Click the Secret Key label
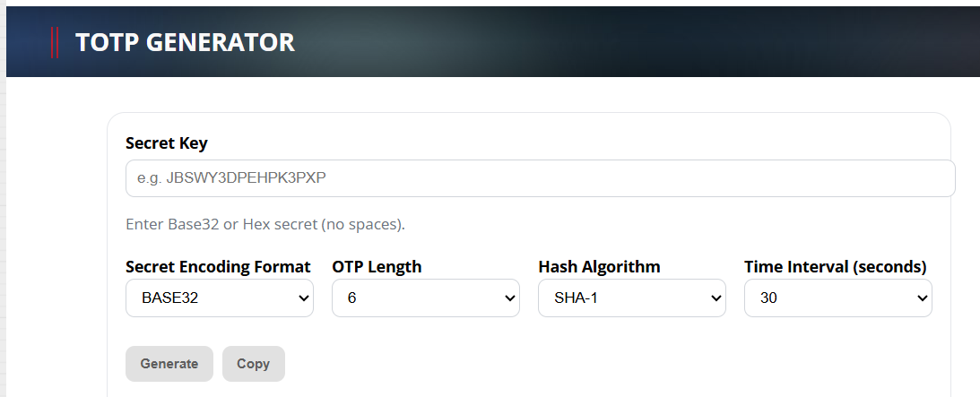 pyautogui.click(x=167, y=143)
